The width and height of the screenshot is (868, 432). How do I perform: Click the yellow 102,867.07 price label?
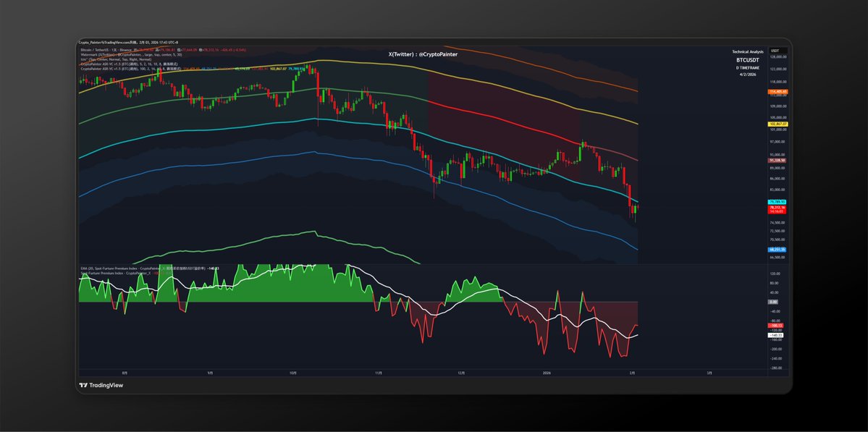778,124
